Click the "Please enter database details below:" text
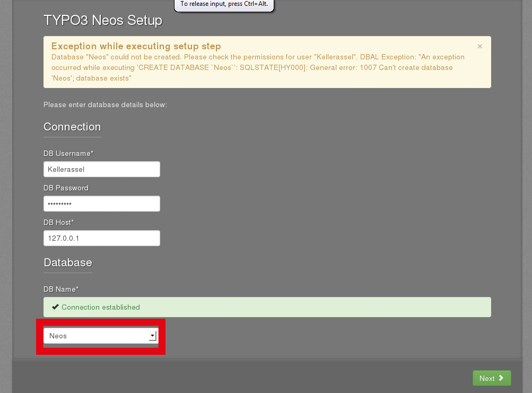 point(105,105)
